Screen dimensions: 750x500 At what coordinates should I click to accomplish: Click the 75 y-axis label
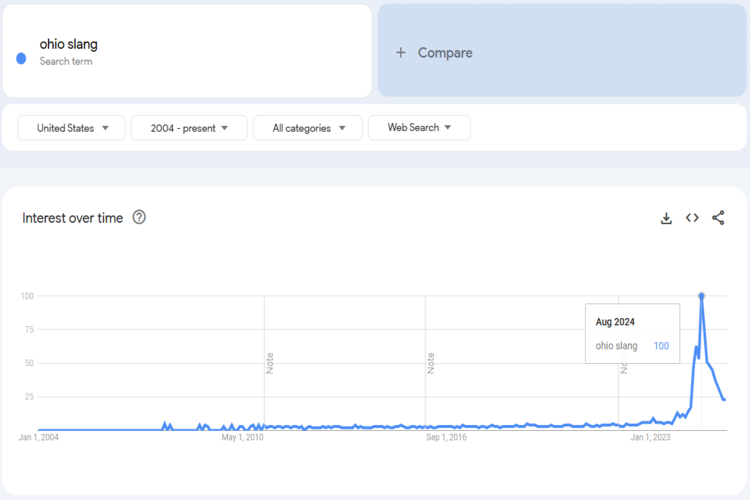coord(29,329)
